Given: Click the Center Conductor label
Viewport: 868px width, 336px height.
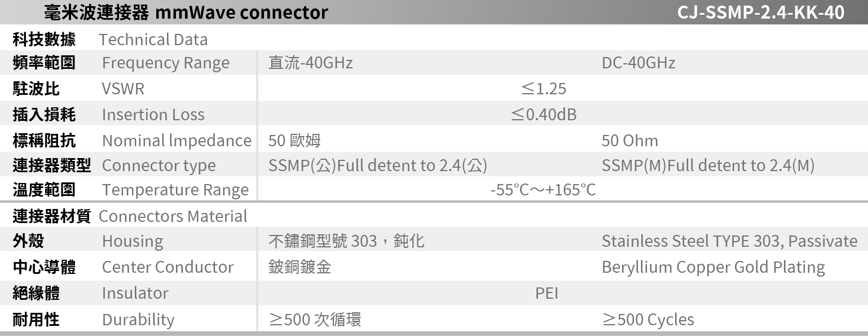Looking at the screenshot, I should pyautogui.click(x=168, y=267).
